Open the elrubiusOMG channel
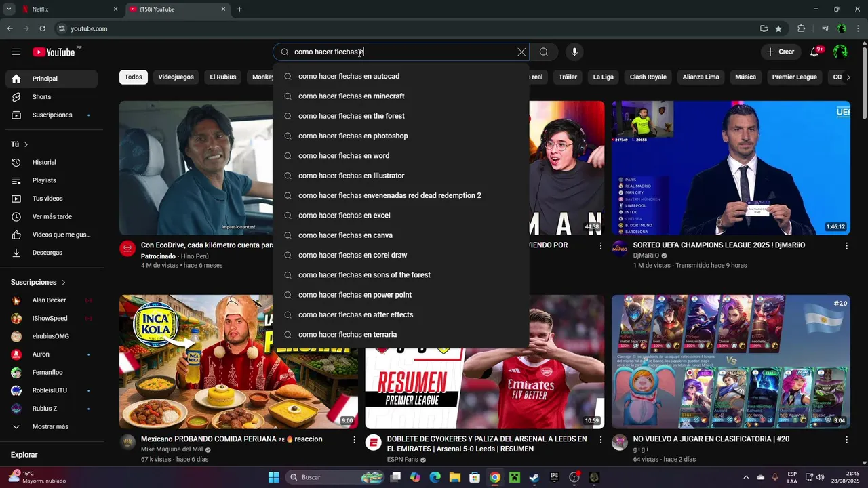The height and width of the screenshot is (488, 868). click(52, 336)
